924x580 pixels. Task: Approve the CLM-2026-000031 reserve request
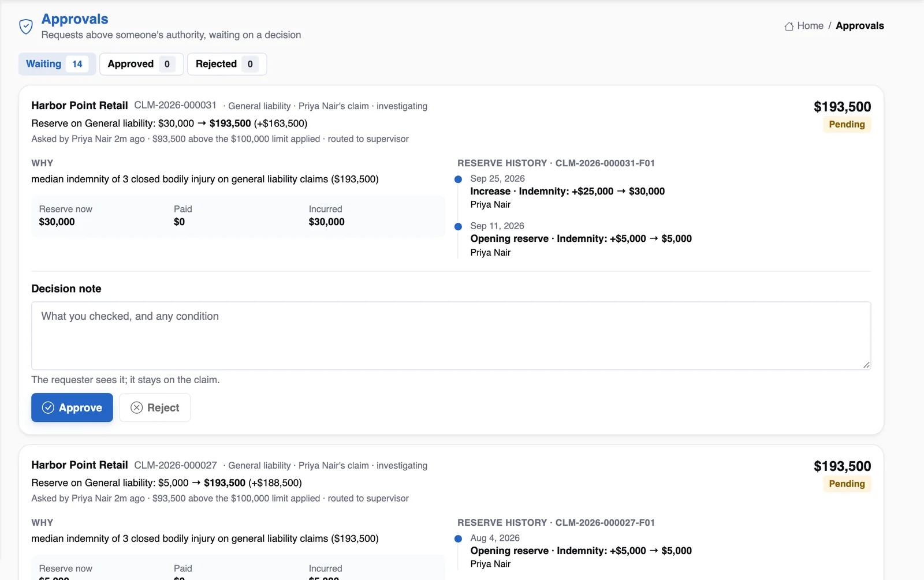click(72, 407)
